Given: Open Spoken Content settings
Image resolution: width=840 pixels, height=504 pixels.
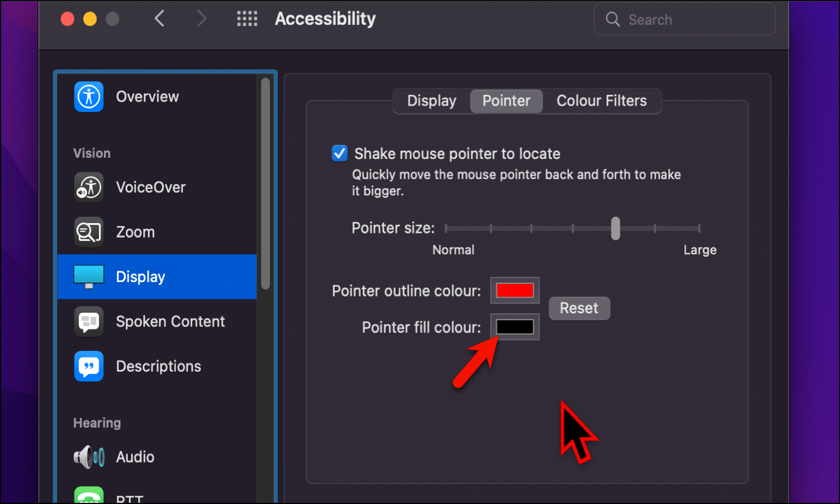Looking at the screenshot, I should tap(170, 321).
